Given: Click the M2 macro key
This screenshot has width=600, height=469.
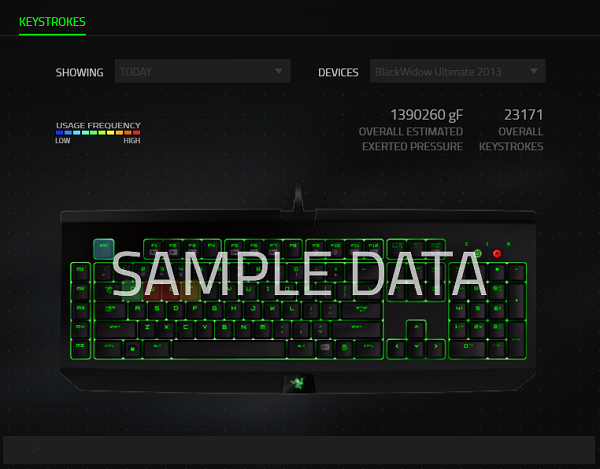Looking at the screenshot, I should [80, 292].
